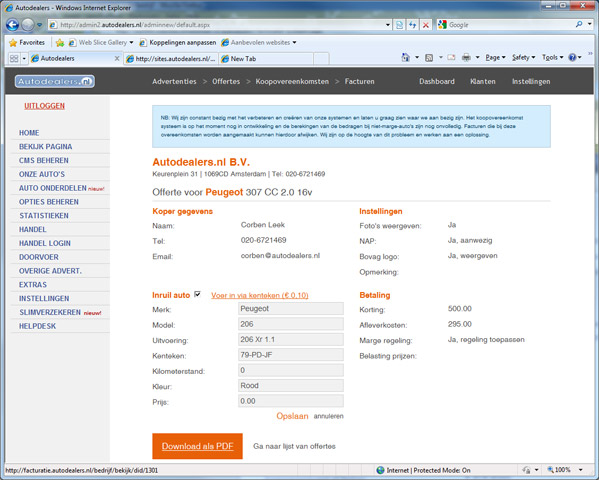Viewport: 599px width, 480px height.
Task: Click the browser Back arrow button
Action: pos(12,25)
